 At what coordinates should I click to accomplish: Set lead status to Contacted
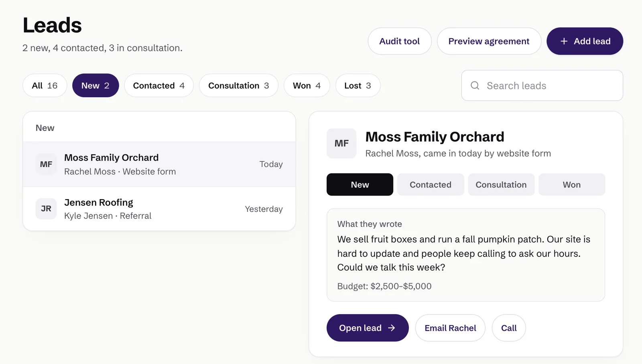pyautogui.click(x=431, y=185)
